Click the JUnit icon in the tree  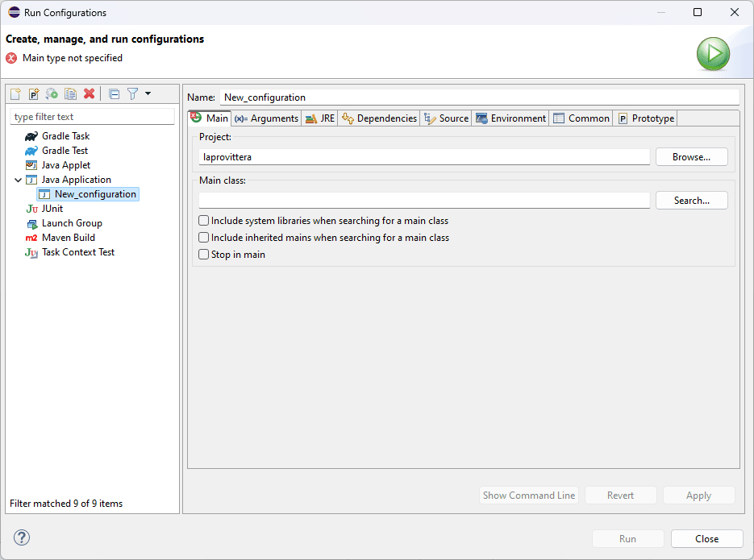point(31,209)
